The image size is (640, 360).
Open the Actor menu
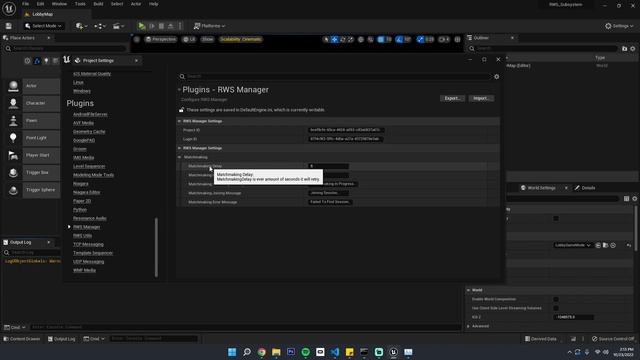(x=136, y=4)
